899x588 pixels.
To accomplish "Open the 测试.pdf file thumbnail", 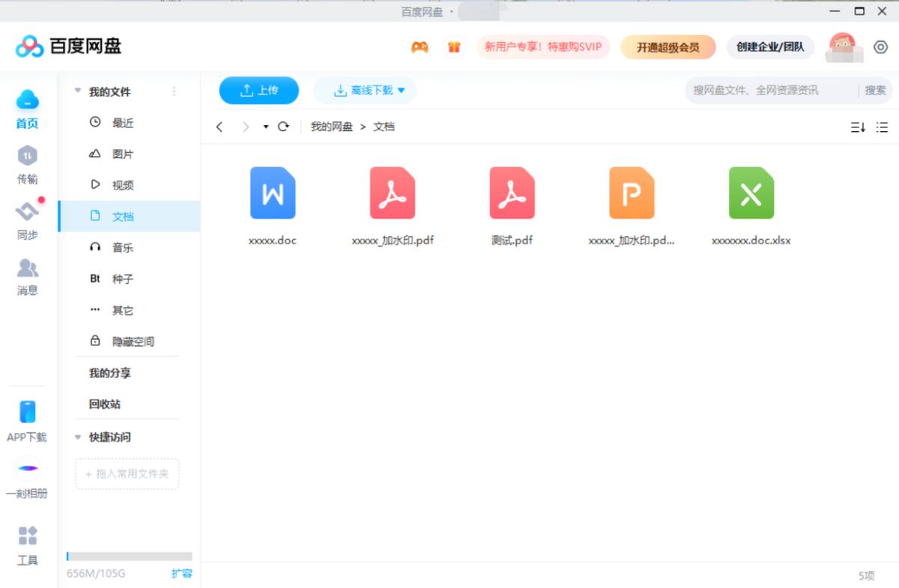I will pos(510,193).
